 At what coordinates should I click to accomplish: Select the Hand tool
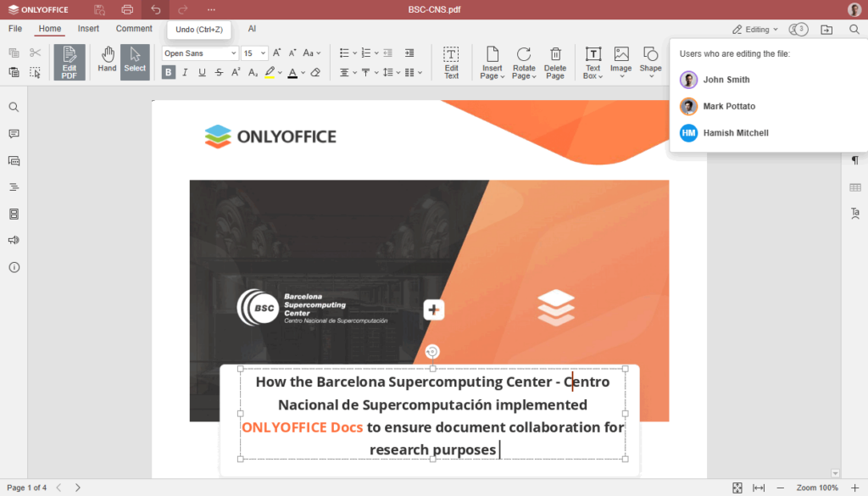107,61
